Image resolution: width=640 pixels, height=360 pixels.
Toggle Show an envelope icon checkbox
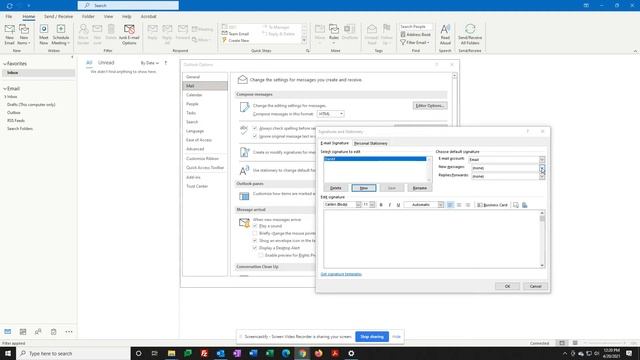coord(255,240)
